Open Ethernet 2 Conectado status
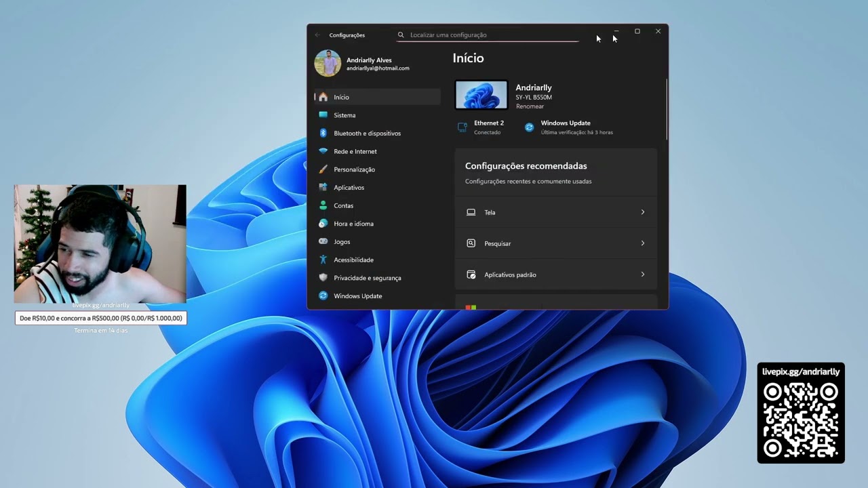This screenshot has width=868, height=488. tap(481, 127)
